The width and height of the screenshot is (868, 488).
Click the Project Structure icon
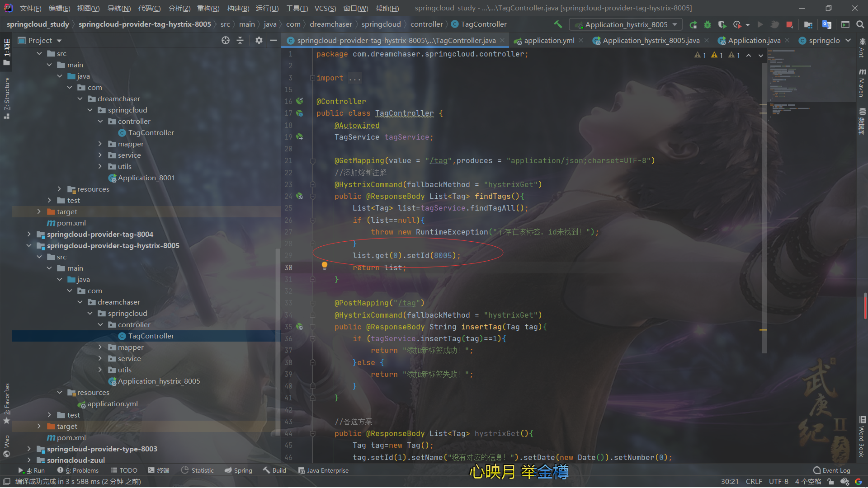(x=808, y=24)
